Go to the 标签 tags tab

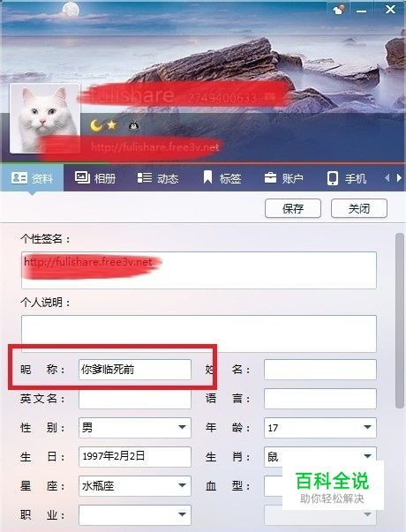pyautogui.click(x=222, y=178)
